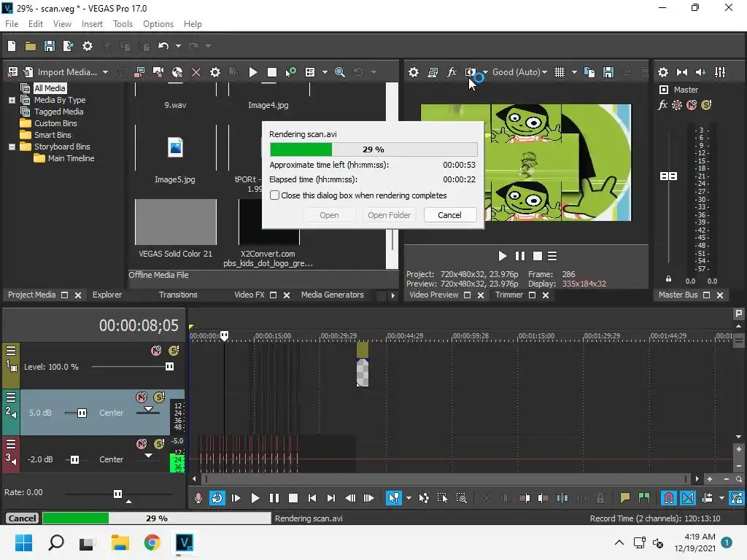Screen dimensions: 747x560
Task: Click the magnifier search icon in Project Media
Action: (340, 72)
